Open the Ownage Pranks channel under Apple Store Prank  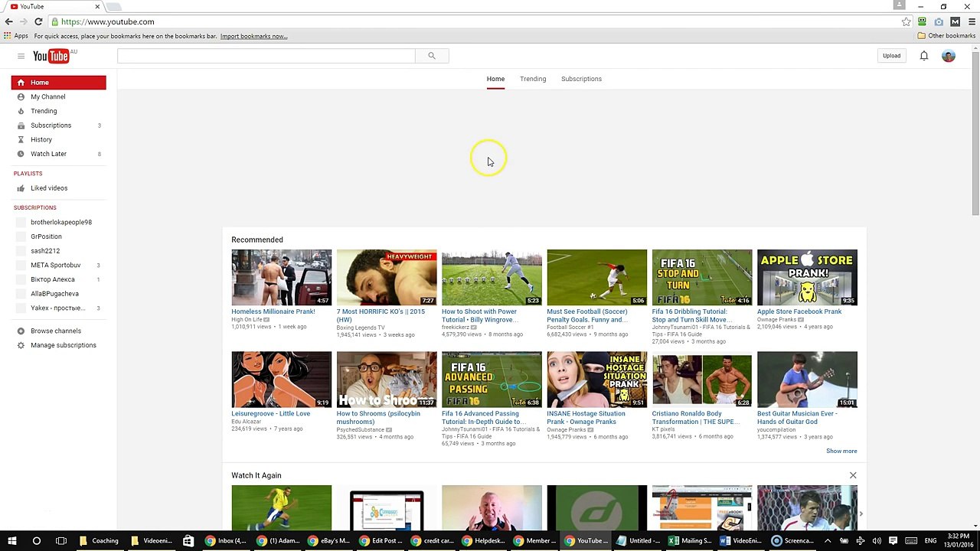point(777,319)
